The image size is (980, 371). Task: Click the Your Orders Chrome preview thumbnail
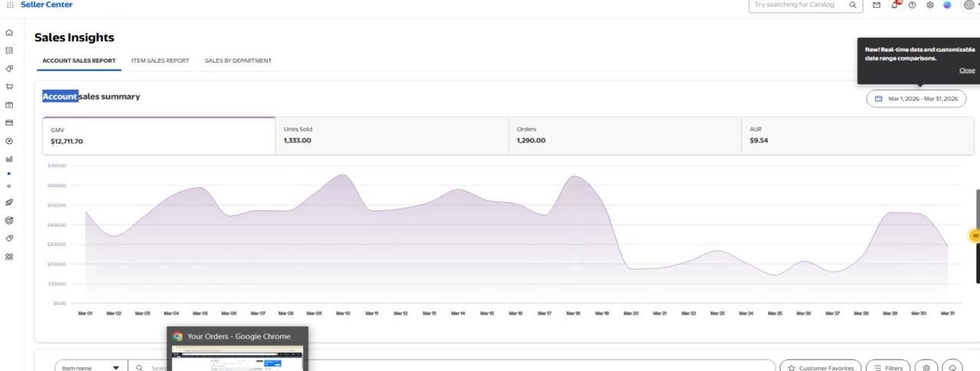point(238,358)
